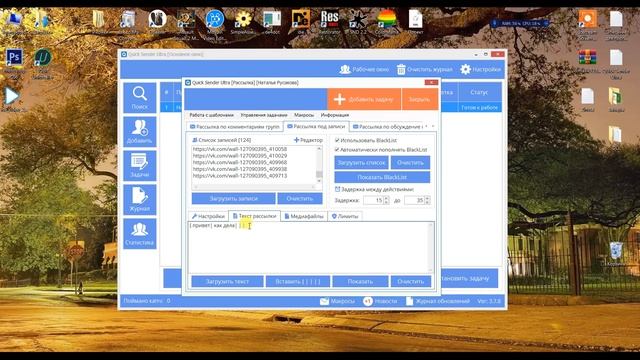Click inside the message text area
640x360 pixels.
coord(310,248)
